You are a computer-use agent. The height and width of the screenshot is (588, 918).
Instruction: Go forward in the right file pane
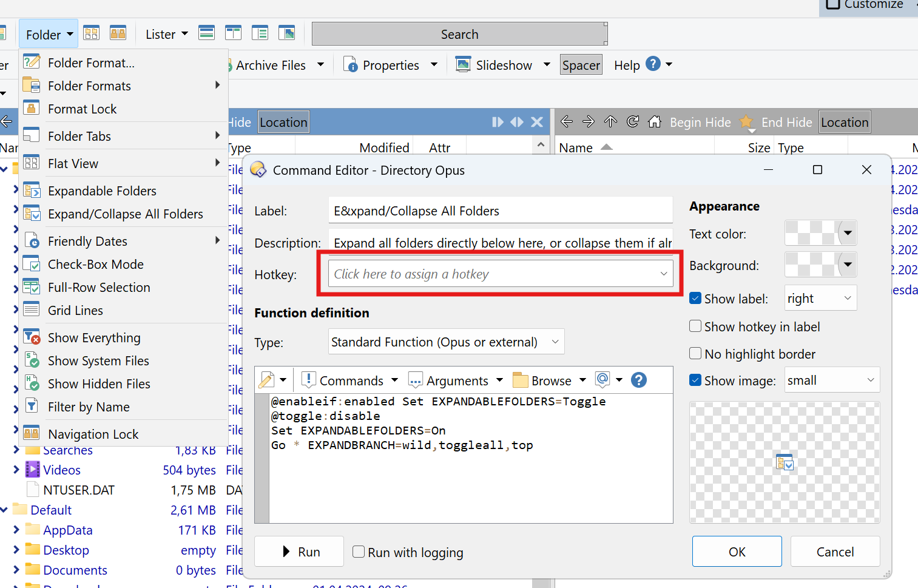[589, 122]
